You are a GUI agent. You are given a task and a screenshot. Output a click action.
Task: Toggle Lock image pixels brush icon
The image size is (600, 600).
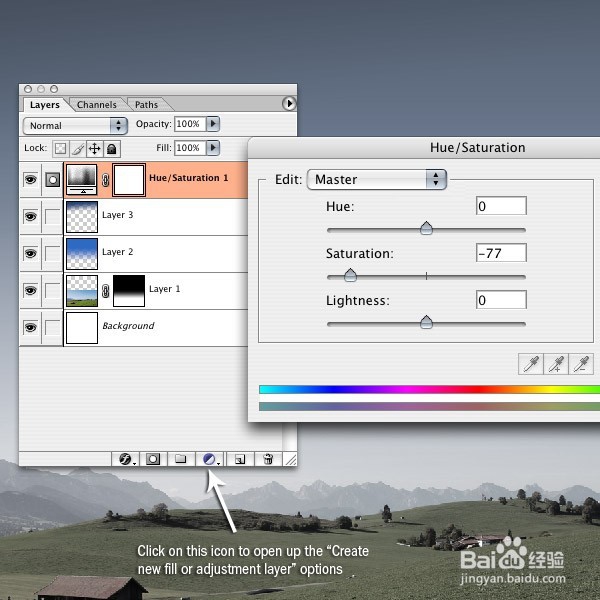pos(78,148)
